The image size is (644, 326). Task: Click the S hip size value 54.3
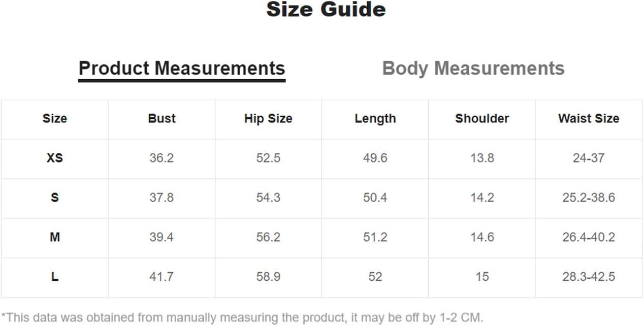tap(268, 198)
